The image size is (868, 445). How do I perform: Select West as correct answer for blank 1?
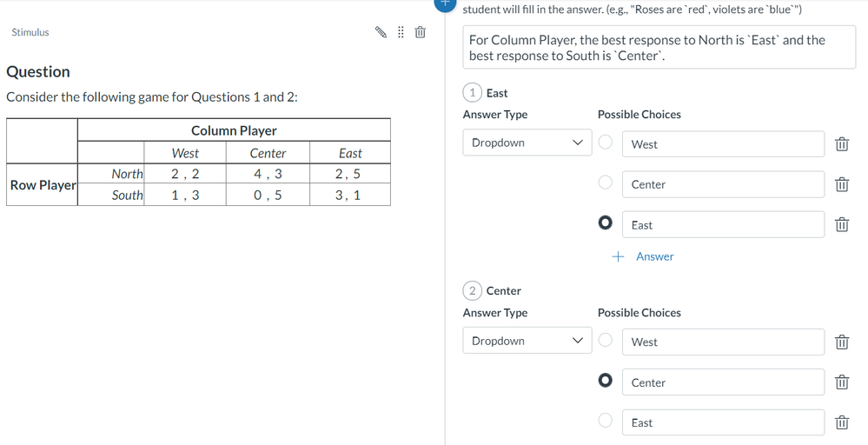tap(606, 142)
